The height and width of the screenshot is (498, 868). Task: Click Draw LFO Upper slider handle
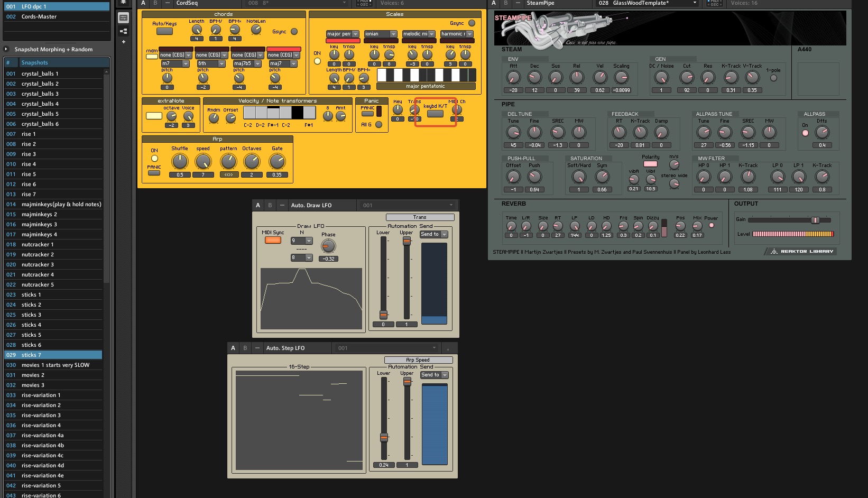pos(407,241)
